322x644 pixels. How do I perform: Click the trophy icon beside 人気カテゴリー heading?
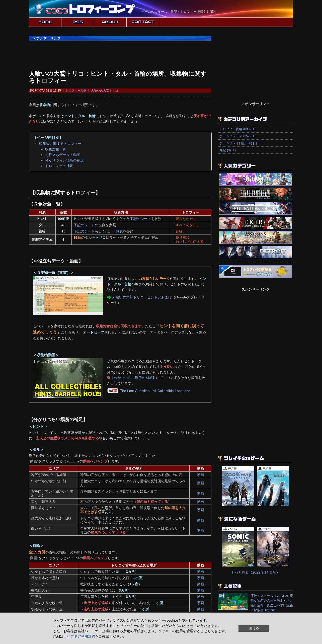point(220,165)
